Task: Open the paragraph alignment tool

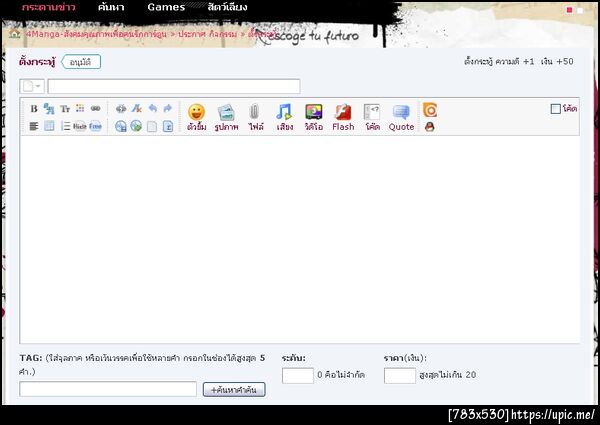Action: coord(34,126)
